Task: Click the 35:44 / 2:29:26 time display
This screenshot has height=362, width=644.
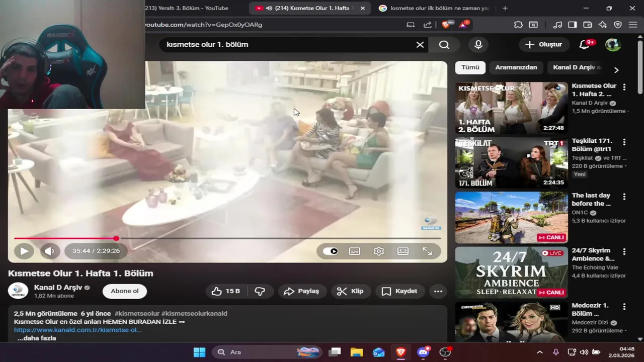Action: pyautogui.click(x=96, y=251)
